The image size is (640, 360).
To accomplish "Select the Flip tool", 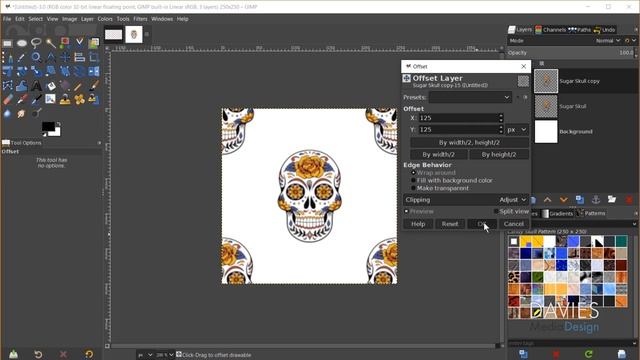I will [94, 71].
